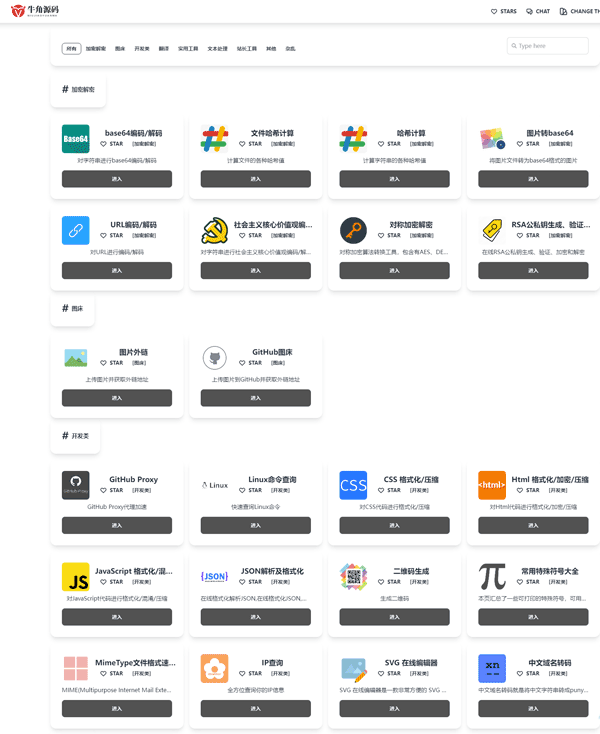Click the blue CSS icon
Image resolution: width=600 pixels, height=734 pixels.
353,485
